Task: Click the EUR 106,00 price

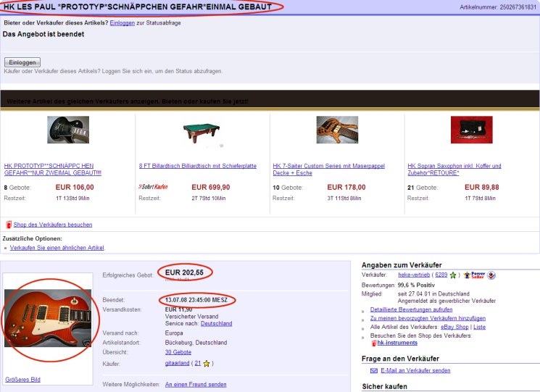Action: [75, 187]
